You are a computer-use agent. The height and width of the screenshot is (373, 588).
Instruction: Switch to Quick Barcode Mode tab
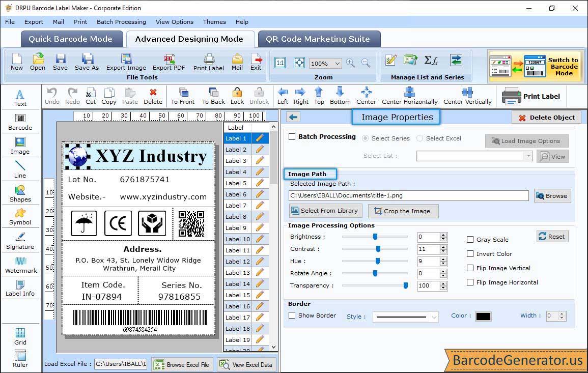click(x=71, y=39)
